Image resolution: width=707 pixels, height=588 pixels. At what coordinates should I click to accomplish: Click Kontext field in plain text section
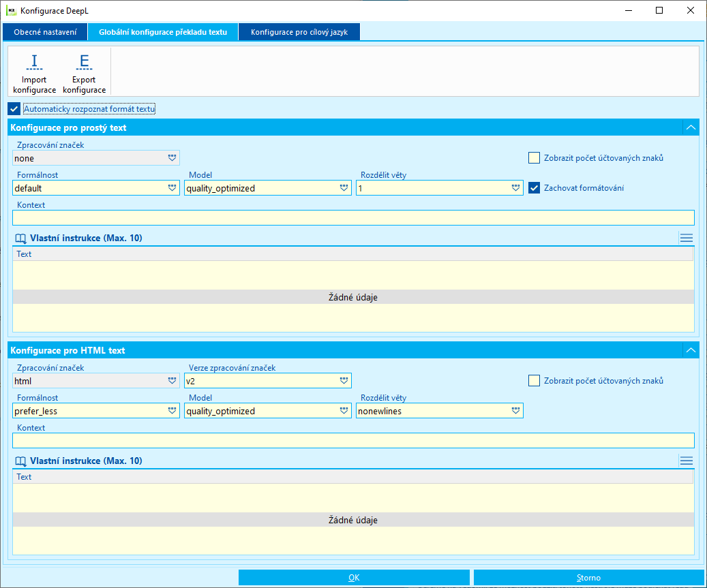pos(353,217)
